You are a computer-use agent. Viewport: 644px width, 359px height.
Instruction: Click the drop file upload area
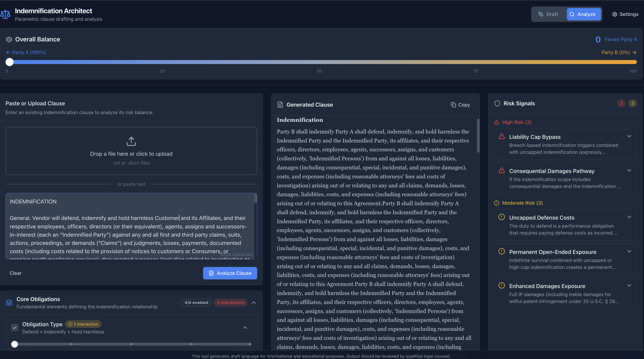click(131, 151)
